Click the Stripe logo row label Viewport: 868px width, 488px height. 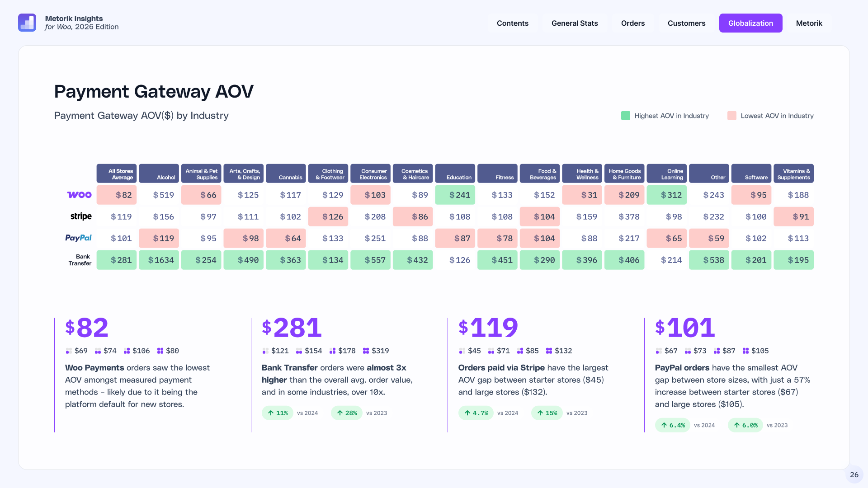(81, 216)
